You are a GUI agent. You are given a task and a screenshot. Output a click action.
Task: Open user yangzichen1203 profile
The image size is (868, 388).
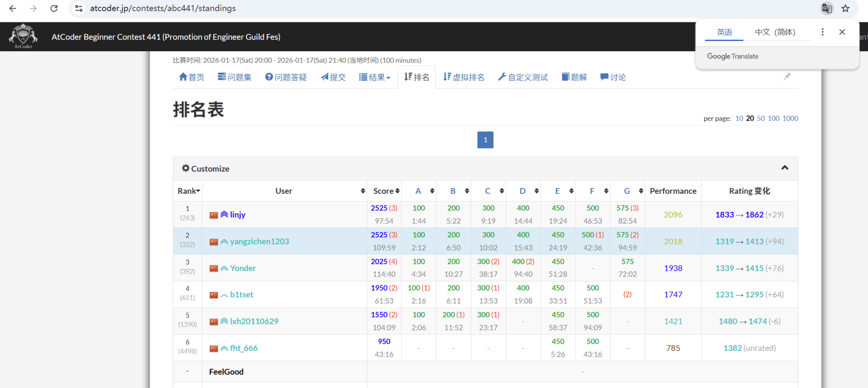(259, 241)
